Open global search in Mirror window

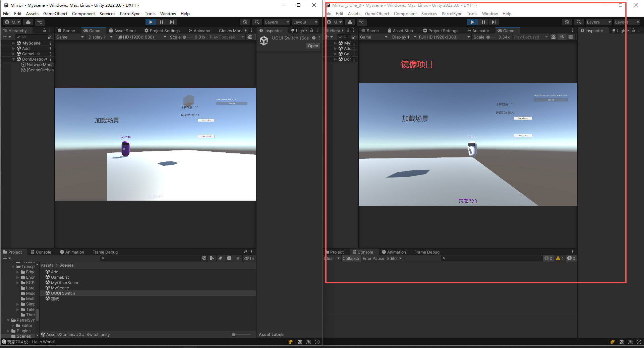257,22
